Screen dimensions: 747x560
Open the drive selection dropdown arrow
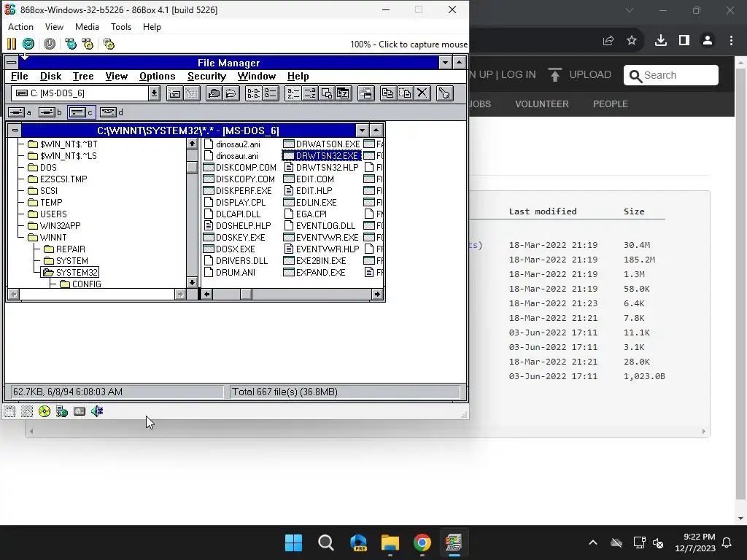154,93
